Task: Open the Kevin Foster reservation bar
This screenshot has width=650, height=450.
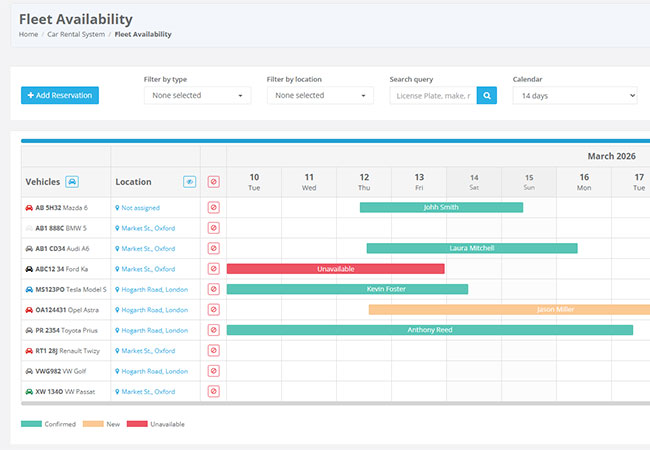Action: click(347, 289)
